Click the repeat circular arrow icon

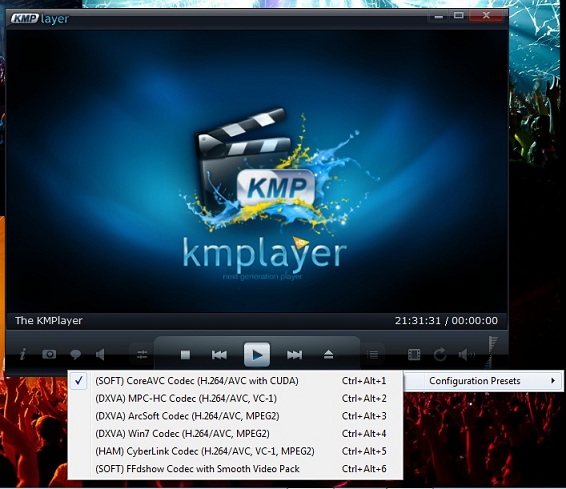(440, 355)
